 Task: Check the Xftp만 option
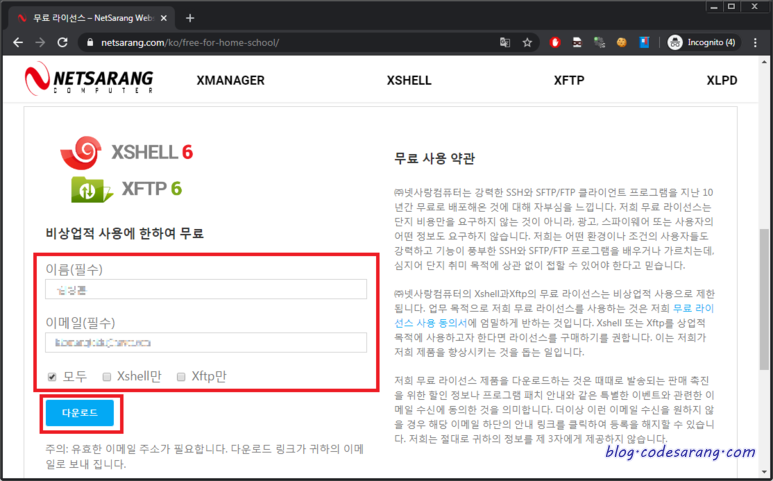click(181, 377)
